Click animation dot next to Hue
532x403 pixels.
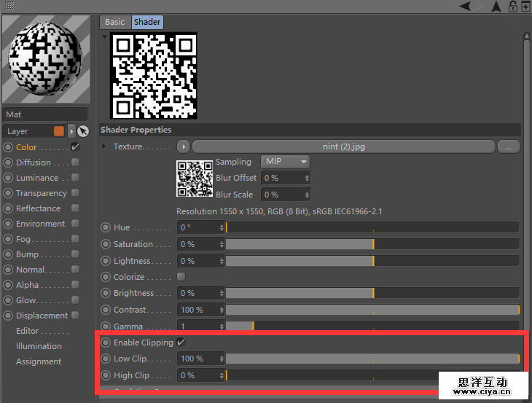106,227
